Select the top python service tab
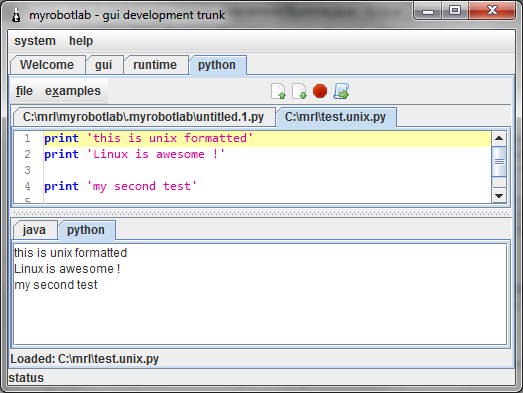The width and height of the screenshot is (523, 393). (217, 65)
